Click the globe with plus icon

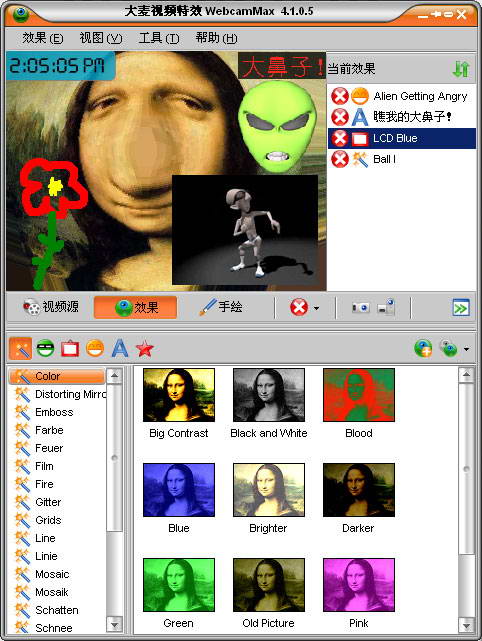point(423,349)
